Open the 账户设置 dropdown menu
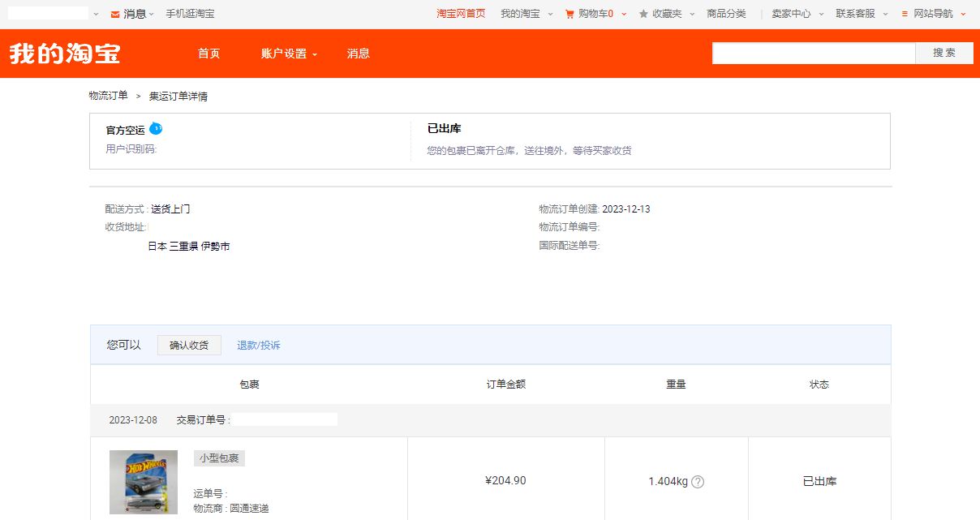Viewport: 980px width, 520px height. [290, 54]
